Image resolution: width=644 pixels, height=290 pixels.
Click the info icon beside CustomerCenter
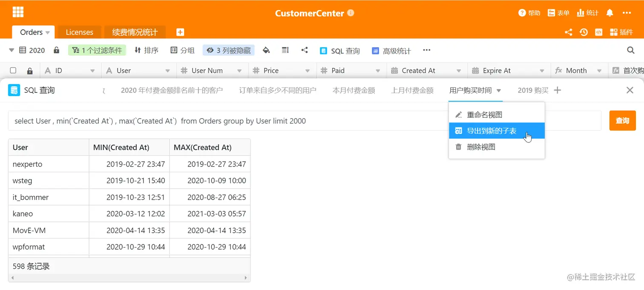point(351,13)
